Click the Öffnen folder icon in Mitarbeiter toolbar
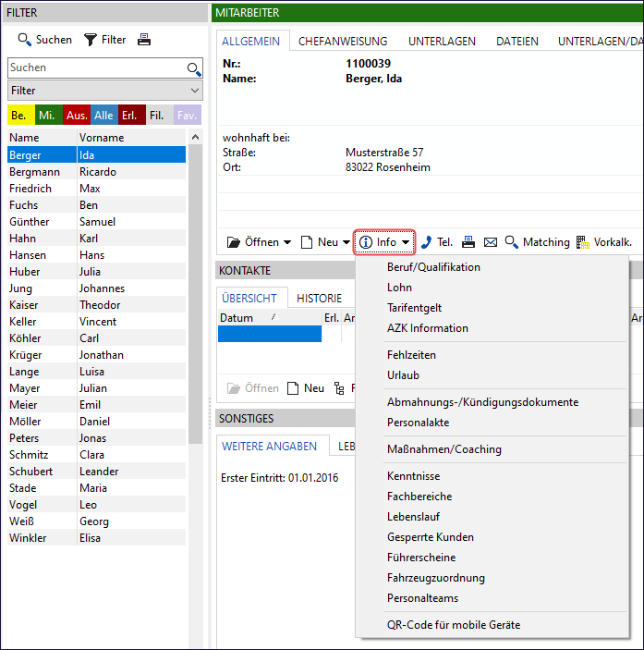 click(x=234, y=242)
